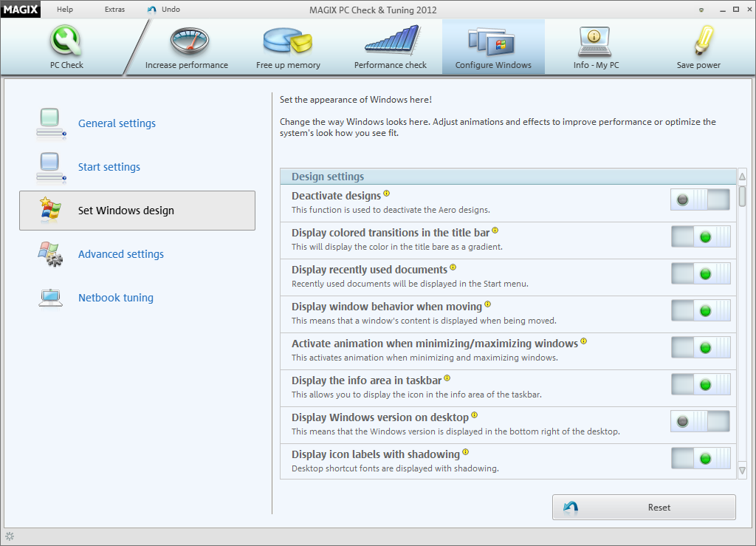Open the General settings section
The width and height of the screenshot is (756, 546).
pyautogui.click(x=117, y=123)
